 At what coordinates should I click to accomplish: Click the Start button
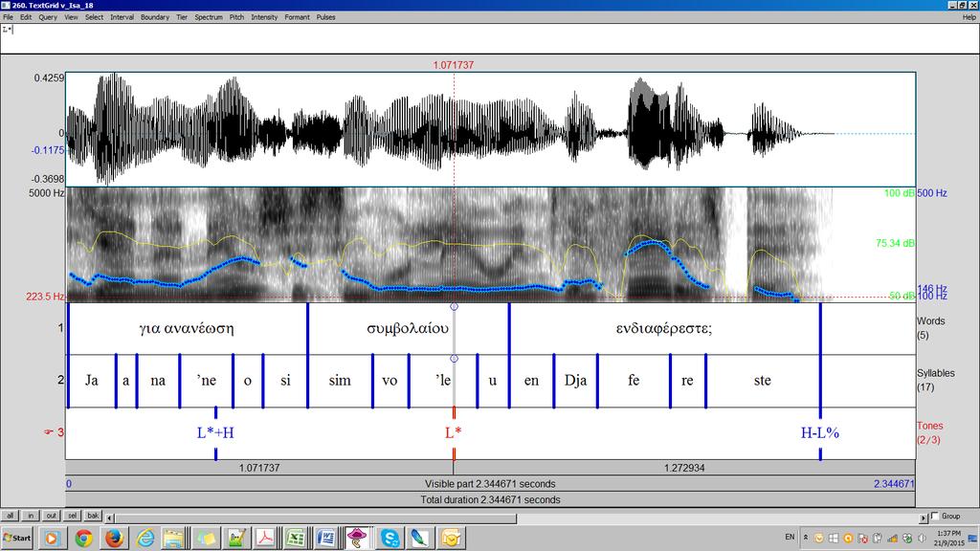17,538
